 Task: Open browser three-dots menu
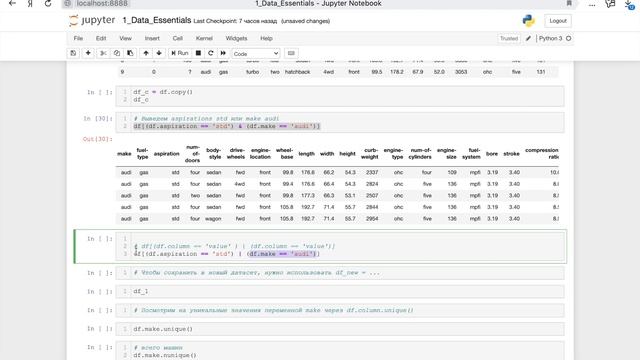(592, 4)
